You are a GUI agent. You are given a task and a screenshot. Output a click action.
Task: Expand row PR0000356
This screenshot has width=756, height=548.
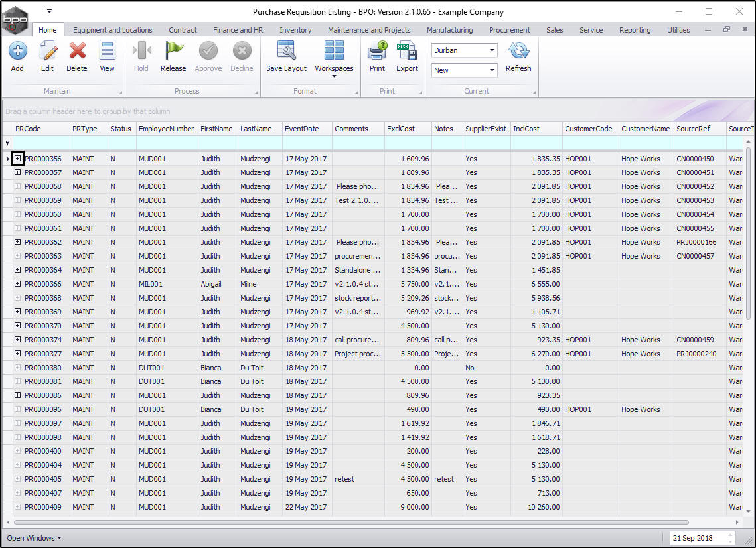pyautogui.click(x=18, y=159)
